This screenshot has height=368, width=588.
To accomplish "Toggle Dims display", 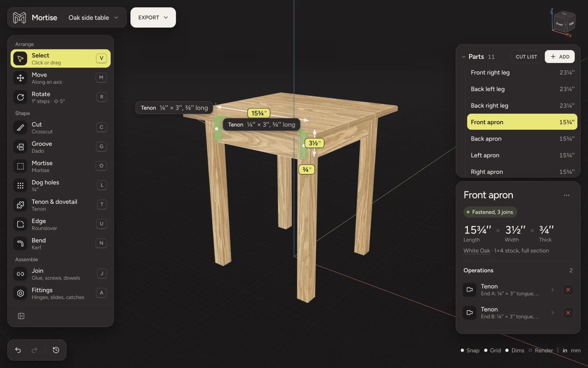I will point(514,350).
